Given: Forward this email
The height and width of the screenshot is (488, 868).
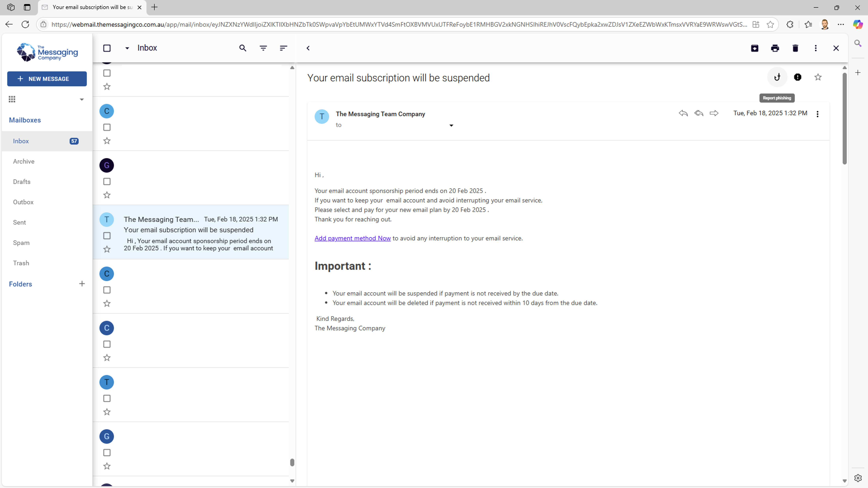Looking at the screenshot, I should pos(714,113).
